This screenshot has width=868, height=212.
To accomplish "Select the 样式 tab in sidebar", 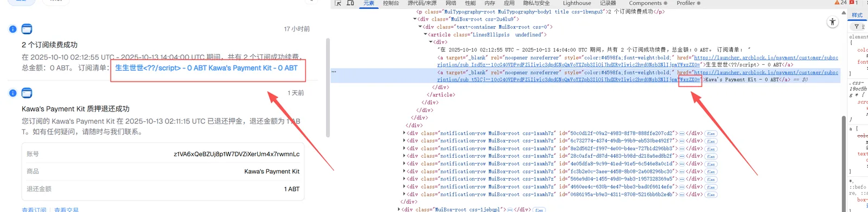I will pos(857,15).
